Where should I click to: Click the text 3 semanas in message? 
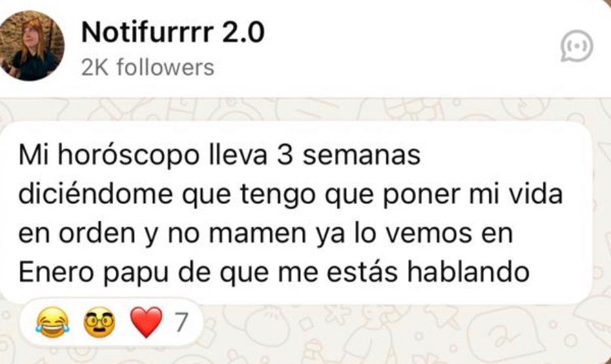[x=348, y=155]
